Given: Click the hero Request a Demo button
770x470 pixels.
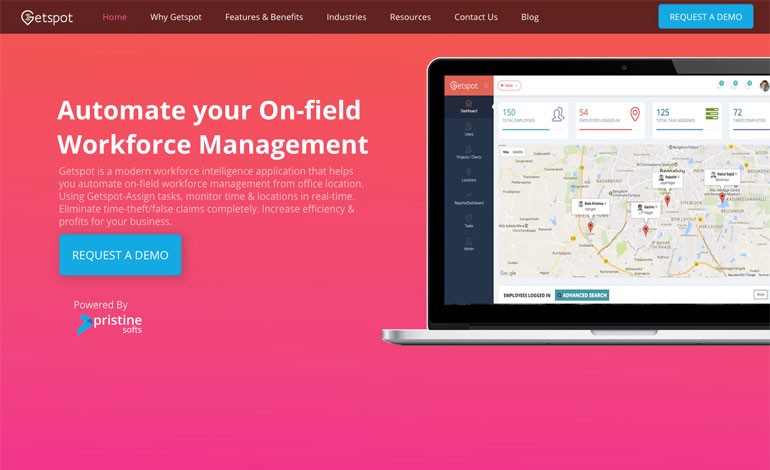Looking at the screenshot, I should pos(120,254).
